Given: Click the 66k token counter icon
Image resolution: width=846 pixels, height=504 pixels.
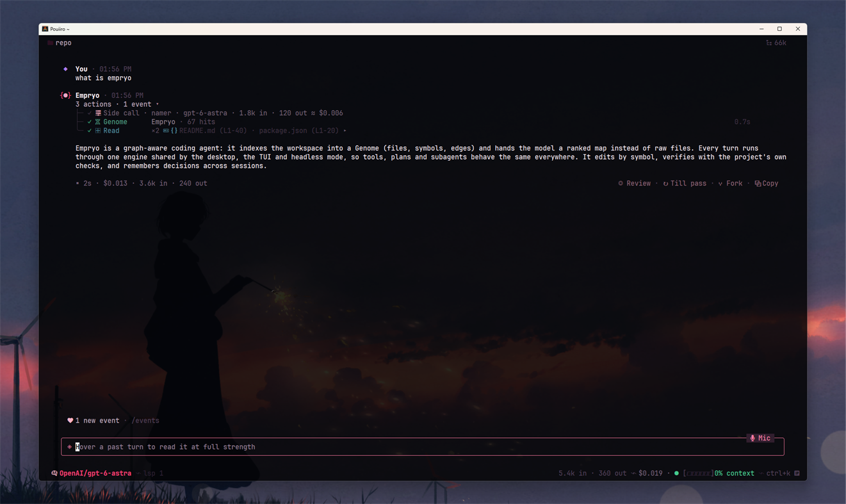Looking at the screenshot, I should pyautogui.click(x=769, y=43).
